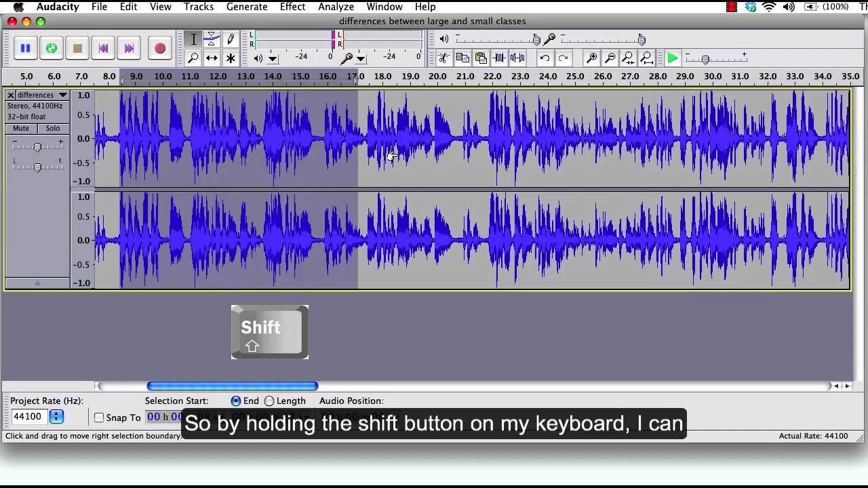The width and height of the screenshot is (868, 488).
Task: Click the Trim audio icon
Action: click(x=499, y=58)
